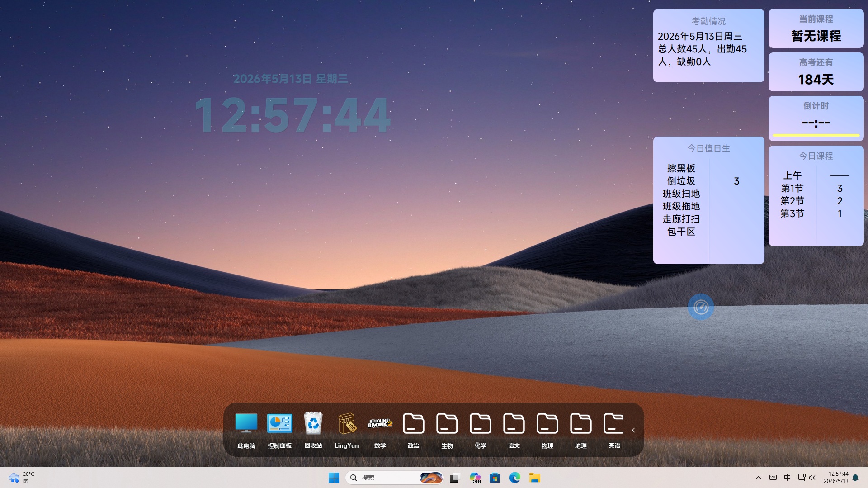868x488 pixels.
Task: Click 第3节 row in 今日课程
Action: tap(816, 213)
